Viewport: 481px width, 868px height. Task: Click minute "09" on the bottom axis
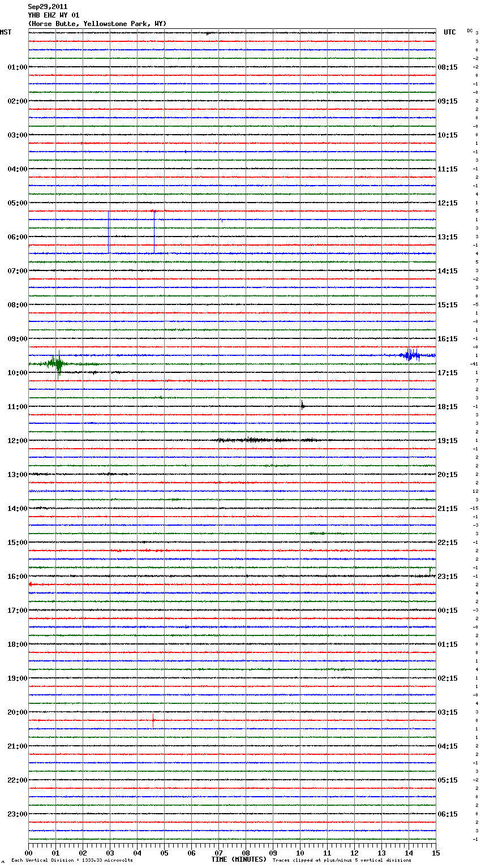pyautogui.click(x=273, y=853)
